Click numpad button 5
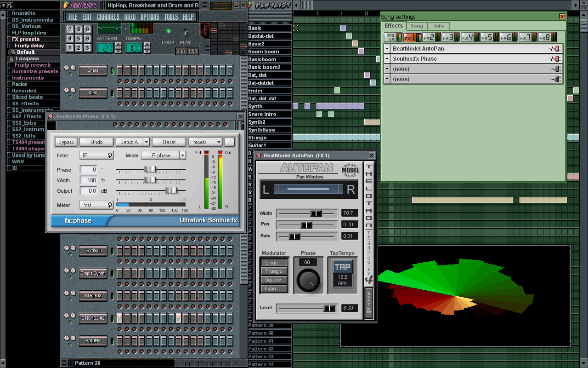The height and width of the screenshot is (368, 588). (x=79, y=39)
